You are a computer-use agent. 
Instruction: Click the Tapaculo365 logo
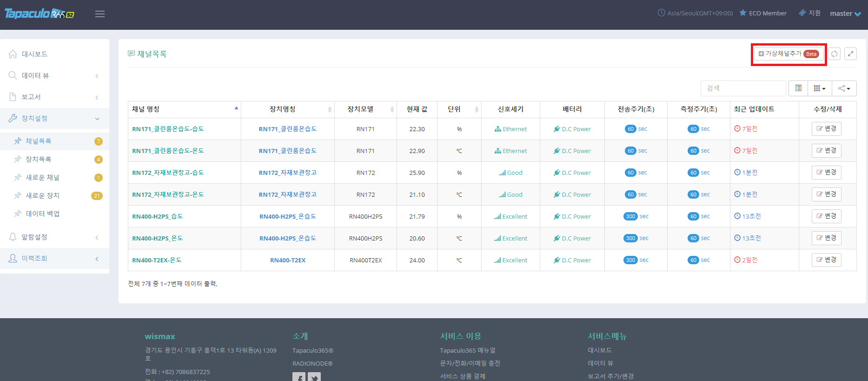40,13
